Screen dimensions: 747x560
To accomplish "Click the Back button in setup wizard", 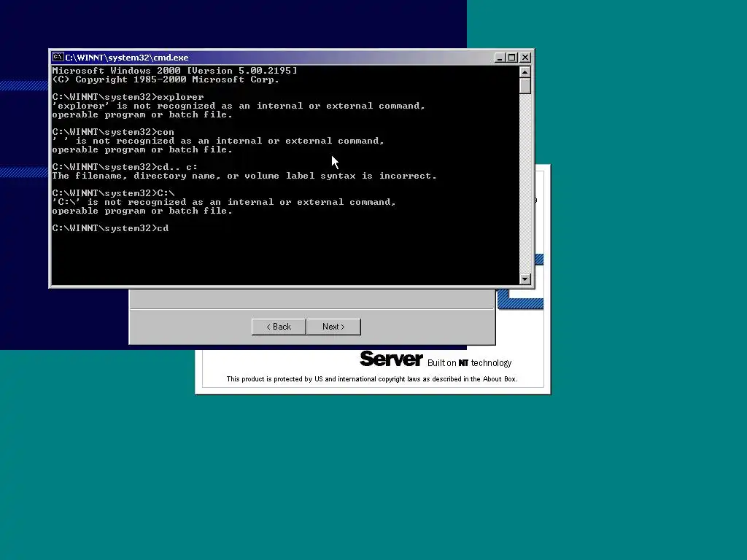I will 279,327.
